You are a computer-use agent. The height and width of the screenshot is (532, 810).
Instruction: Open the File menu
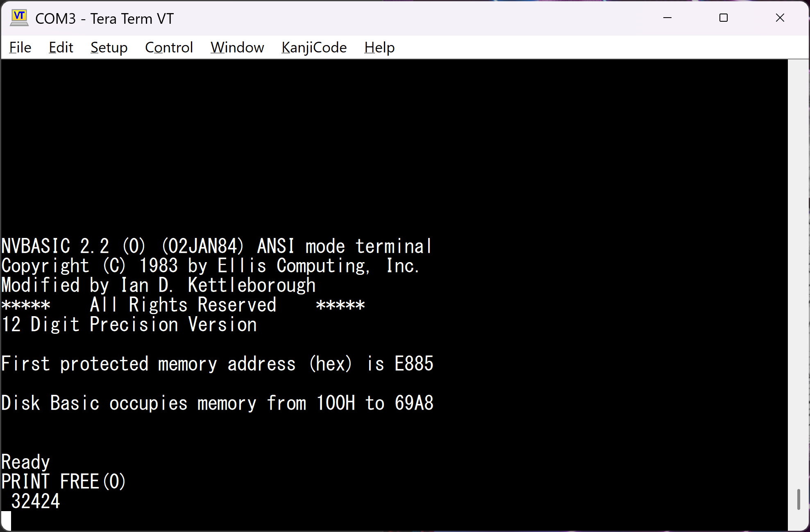pos(20,48)
